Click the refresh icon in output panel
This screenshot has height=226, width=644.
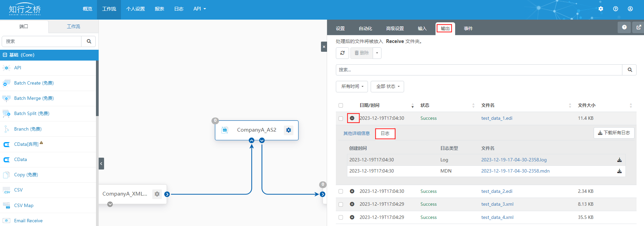342,53
